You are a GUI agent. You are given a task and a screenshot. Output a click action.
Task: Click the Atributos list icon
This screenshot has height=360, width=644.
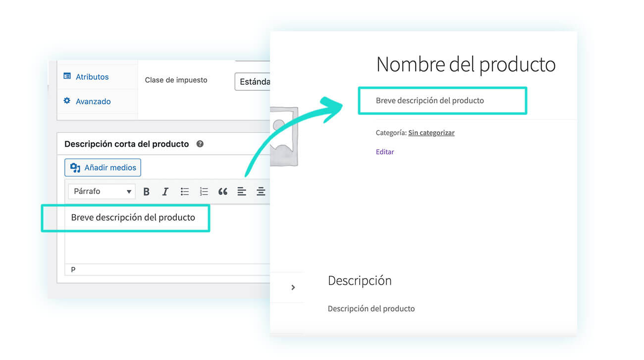pos(67,76)
